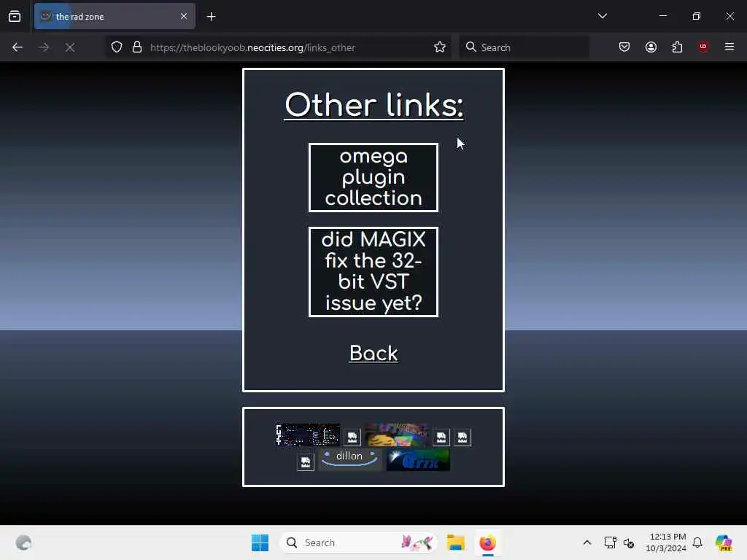This screenshot has width=747, height=560.
Task: Open the did MAGIX fix VST issue link
Action: [373, 271]
